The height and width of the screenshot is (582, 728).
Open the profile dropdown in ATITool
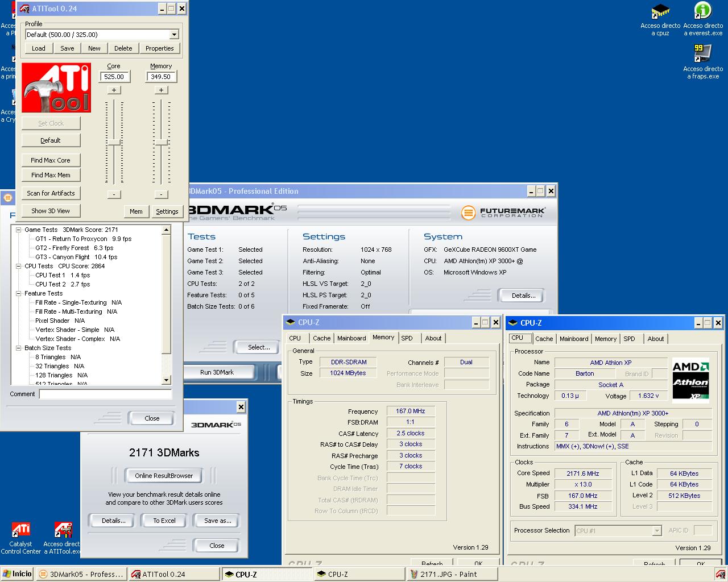(174, 35)
